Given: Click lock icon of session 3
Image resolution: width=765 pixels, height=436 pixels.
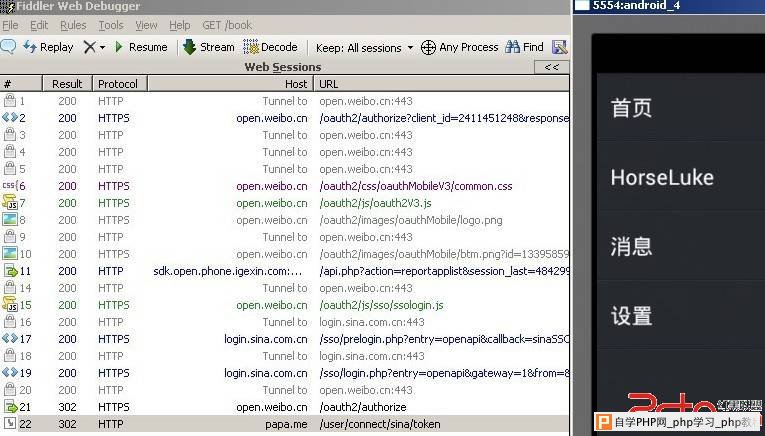Looking at the screenshot, I should (9, 135).
